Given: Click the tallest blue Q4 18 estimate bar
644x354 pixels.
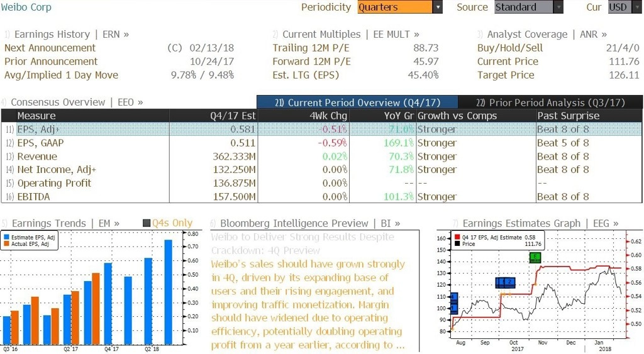Looking at the screenshot, I should (169, 292).
